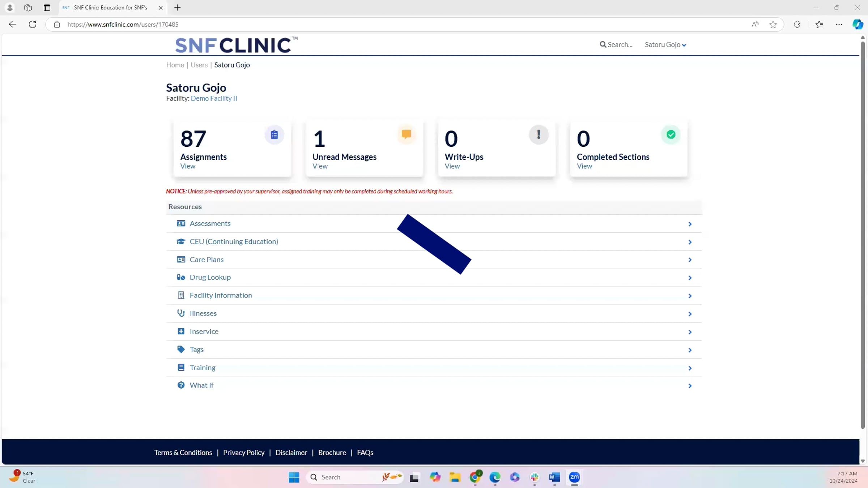Add this page to browser favorites
The height and width of the screenshot is (488, 868).
(x=773, y=25)
